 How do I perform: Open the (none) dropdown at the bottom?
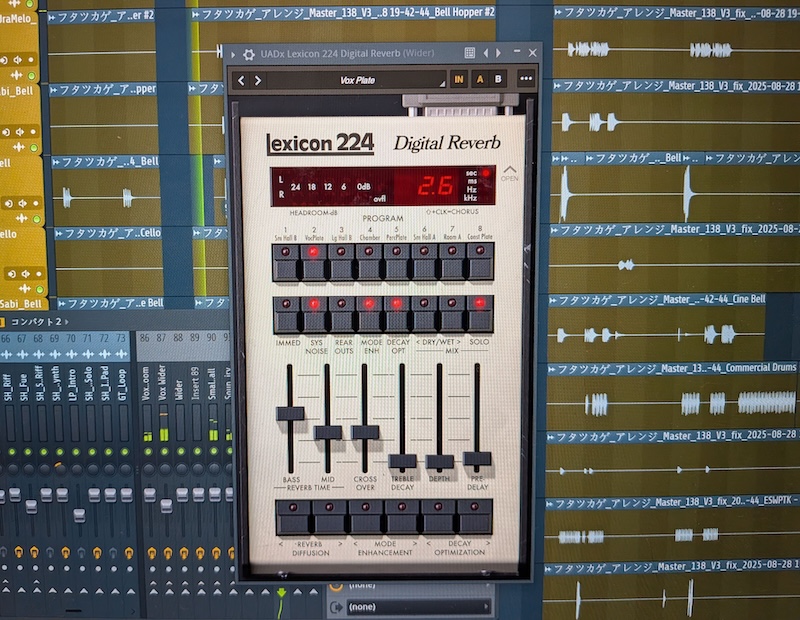[x=420, y=606]
